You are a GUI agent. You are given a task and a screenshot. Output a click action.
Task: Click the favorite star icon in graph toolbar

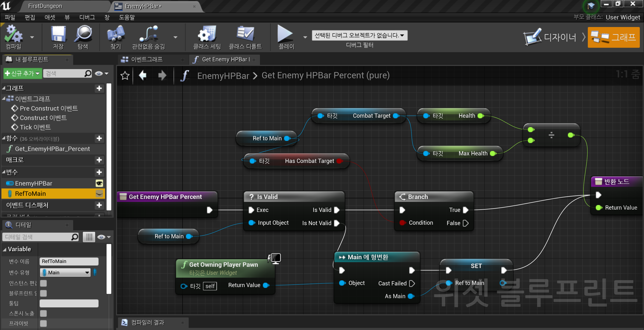[125, 75]
